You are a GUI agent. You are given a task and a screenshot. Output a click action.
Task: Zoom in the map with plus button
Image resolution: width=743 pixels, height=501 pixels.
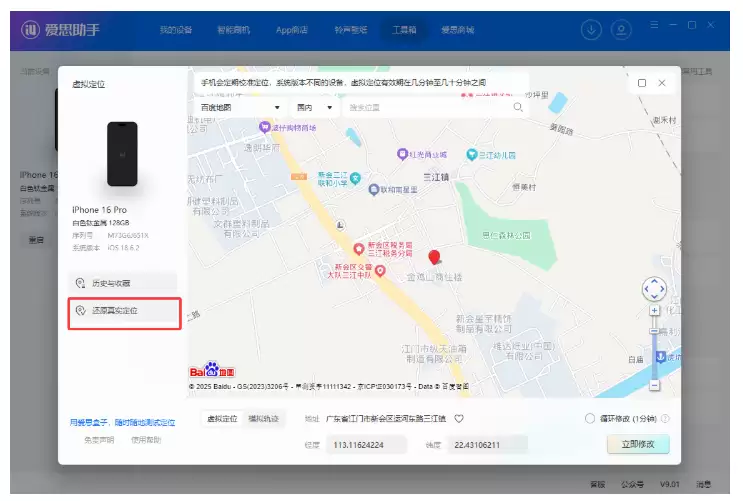(x=654, y=310)
